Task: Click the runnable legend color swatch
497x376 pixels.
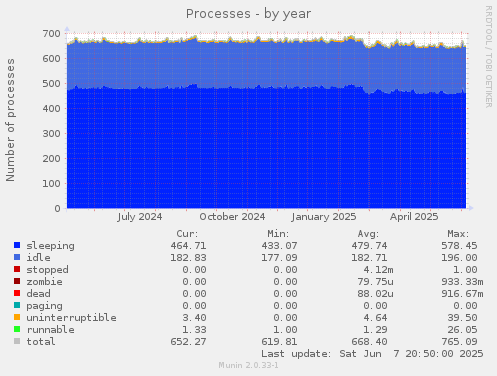Action: click(x=17, y=329)
